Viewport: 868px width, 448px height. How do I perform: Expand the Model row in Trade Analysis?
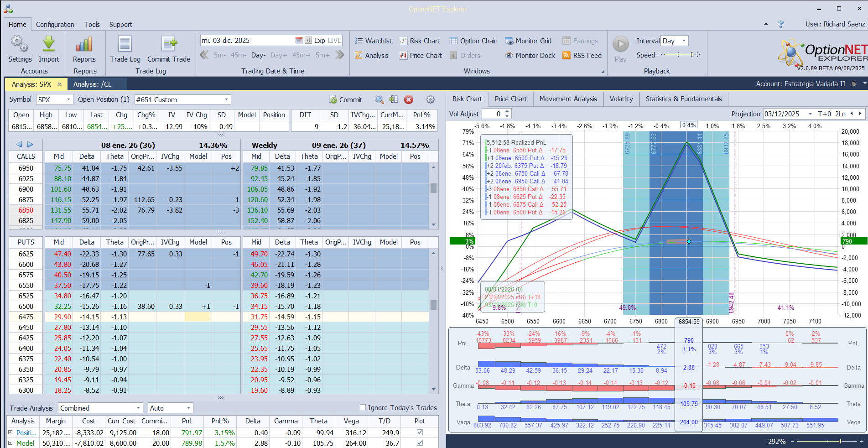tap(10, 443)
